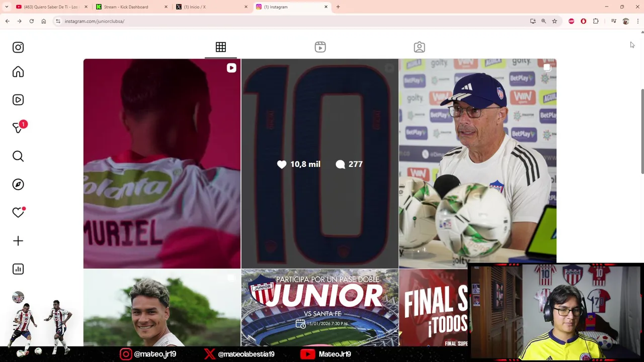Open the number 10 jersey post
The width and height of the screenshot is (644, 362).
point(319,164)
